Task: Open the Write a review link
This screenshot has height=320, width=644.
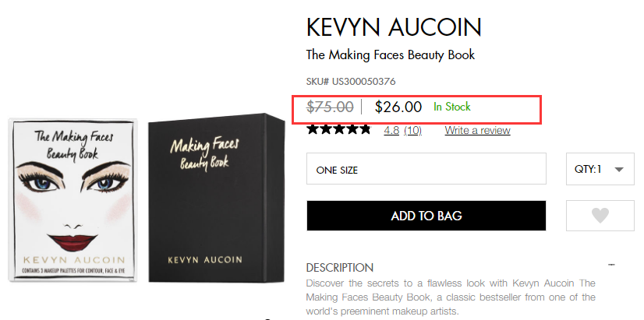Action: coord(477,130)
